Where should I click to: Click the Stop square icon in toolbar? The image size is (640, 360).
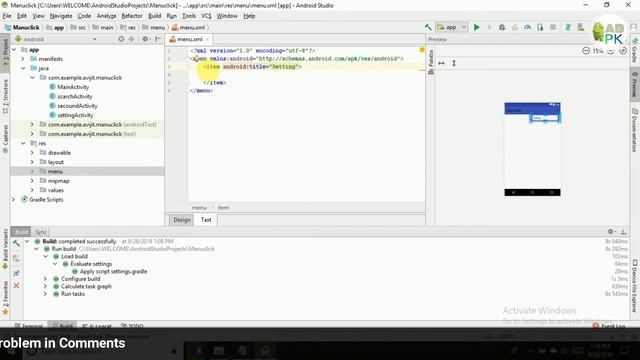pyautogui.click(x=553, y=27)
